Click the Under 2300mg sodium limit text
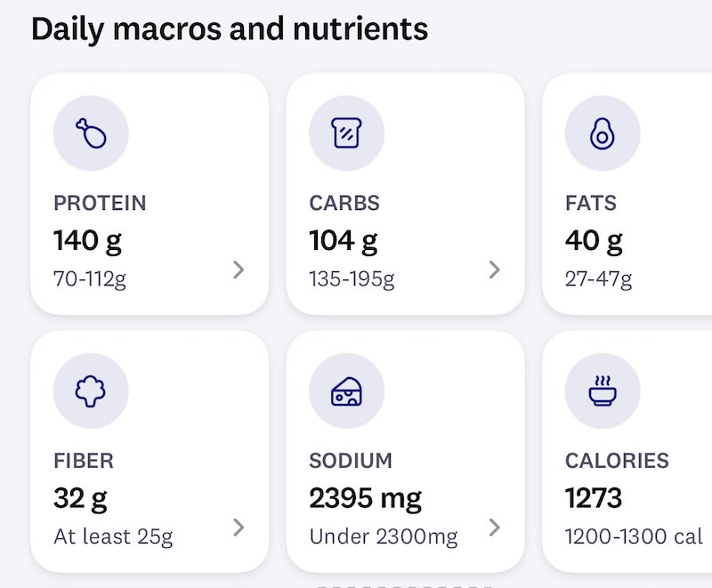 point(384,537)
